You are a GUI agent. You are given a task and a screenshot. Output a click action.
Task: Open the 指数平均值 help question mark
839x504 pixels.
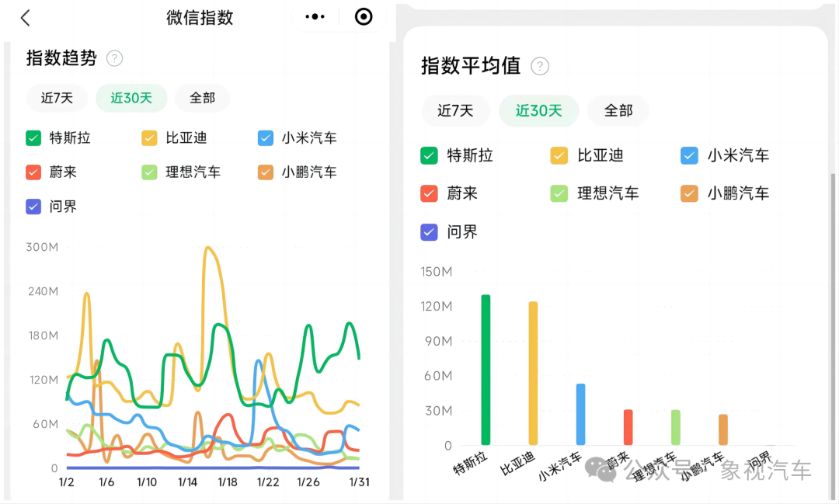click(x=540, y=66)
